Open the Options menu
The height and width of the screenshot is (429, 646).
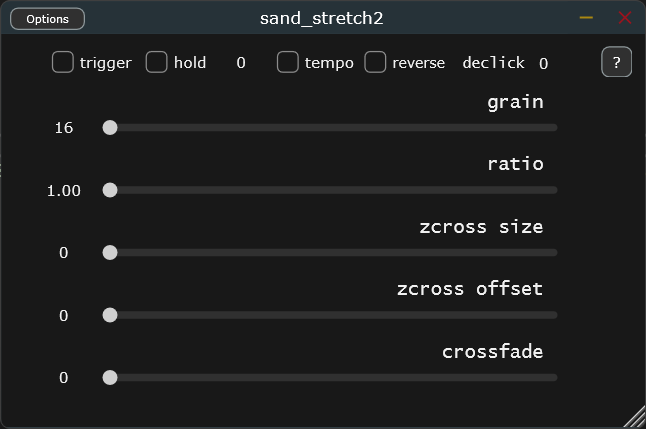[x=48, y=19]
